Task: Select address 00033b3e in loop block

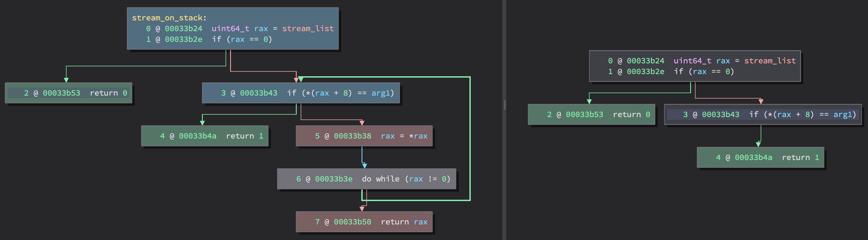Action: (x=334, y=179)
